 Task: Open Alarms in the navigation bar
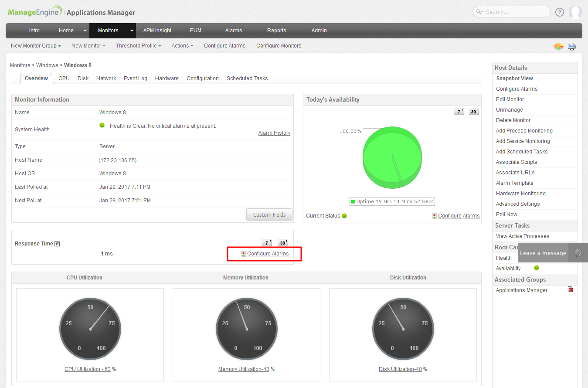point(234,31)
